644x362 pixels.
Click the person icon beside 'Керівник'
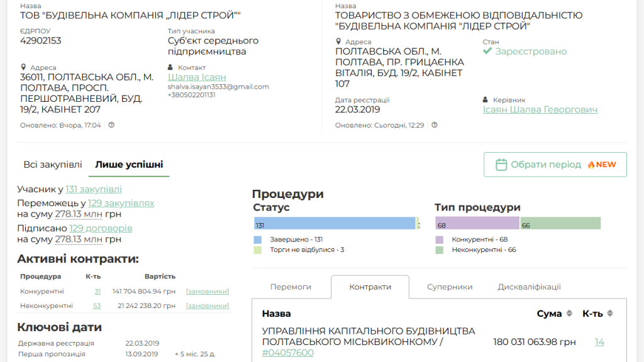(x=485, y=99)
